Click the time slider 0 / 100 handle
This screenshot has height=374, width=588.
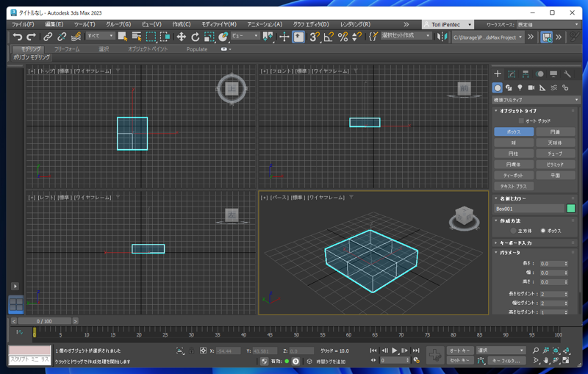[x=44, y=321]
